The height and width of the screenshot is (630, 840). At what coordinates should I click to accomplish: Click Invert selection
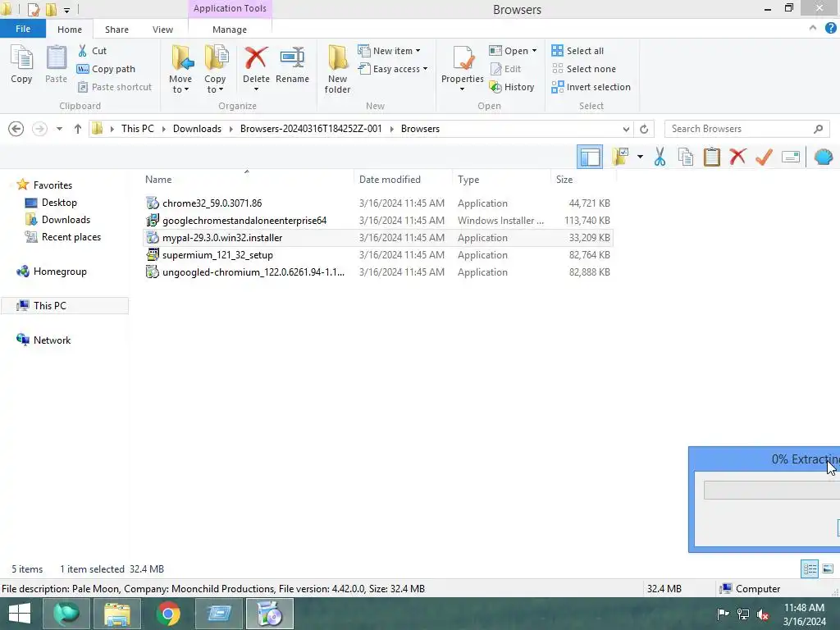[x=591, y=87]
